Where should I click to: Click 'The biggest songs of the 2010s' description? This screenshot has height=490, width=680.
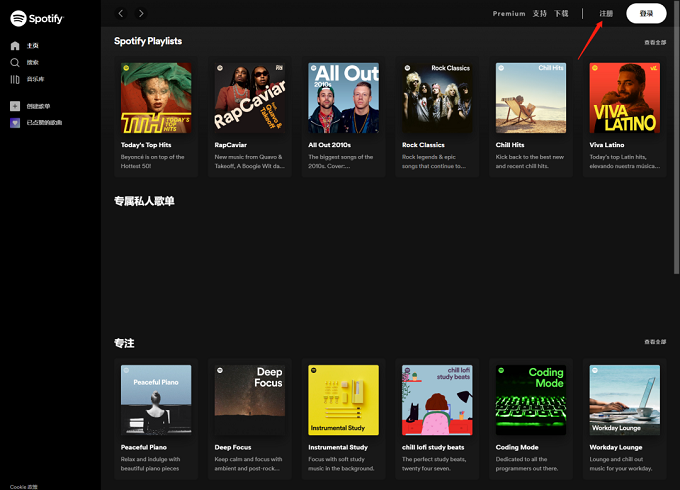coord(341,161)
